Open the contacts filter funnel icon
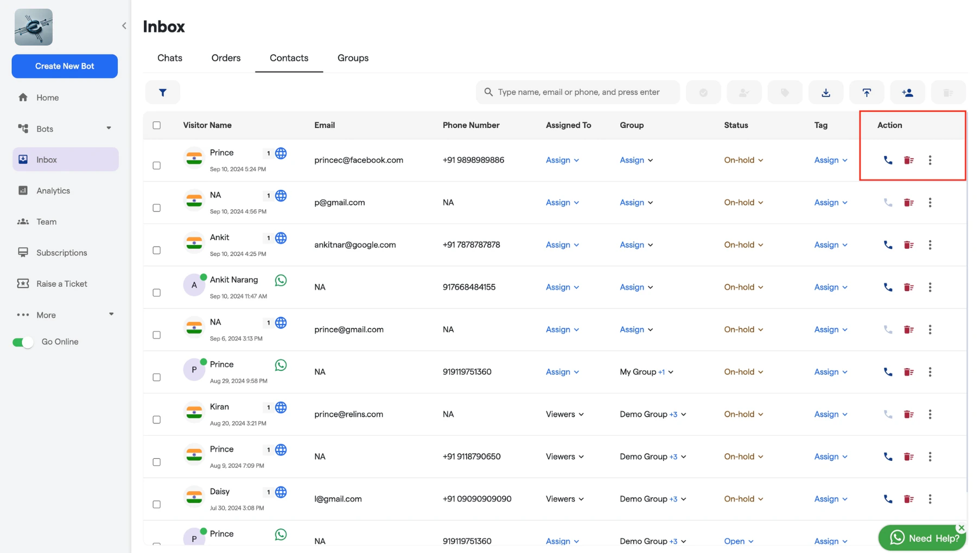The image size is (980, 553). click(x=162, y=92)
